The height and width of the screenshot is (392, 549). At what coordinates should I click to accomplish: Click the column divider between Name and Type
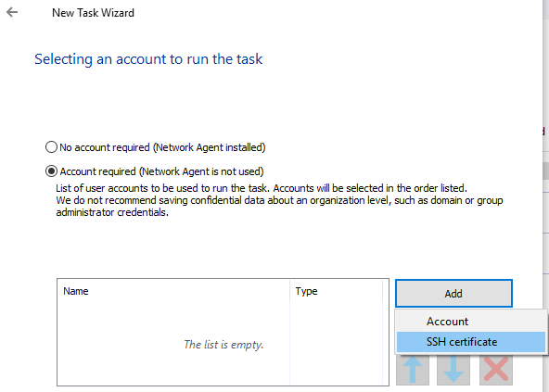click(x=290, y=291)
